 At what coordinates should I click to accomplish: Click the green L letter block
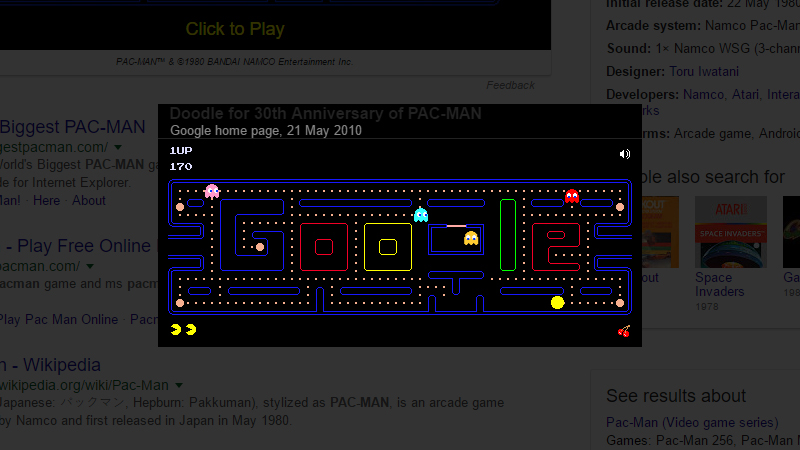tap(508, 235)
